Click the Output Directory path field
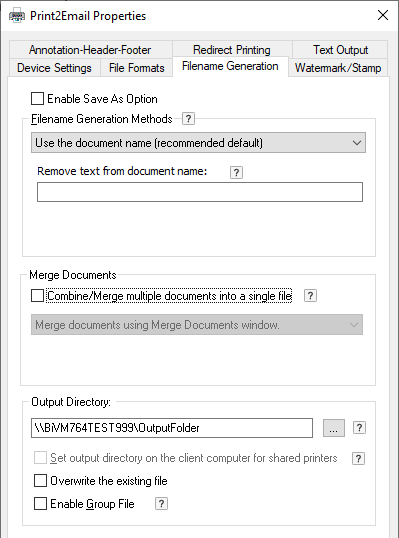This screenshot has height=538, width=399. (172, 428)
